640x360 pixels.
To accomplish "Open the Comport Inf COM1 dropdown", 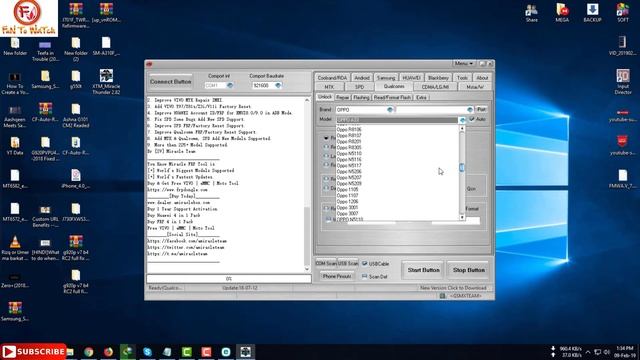I will tap(230, 85).
